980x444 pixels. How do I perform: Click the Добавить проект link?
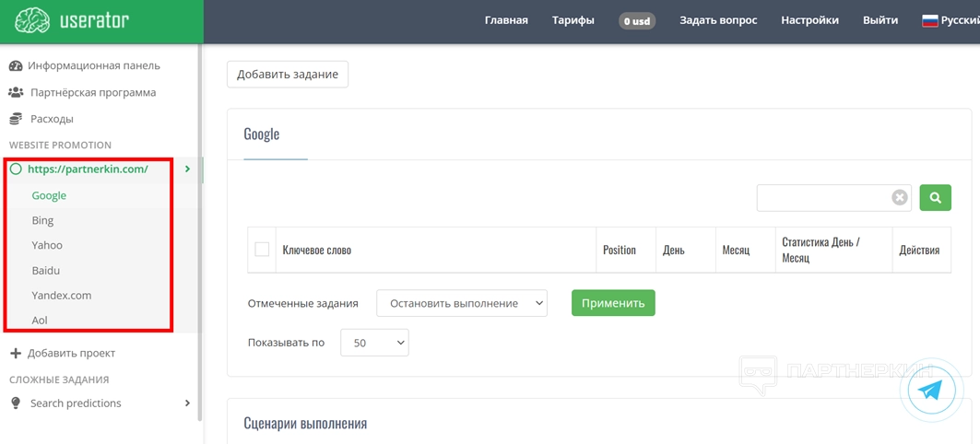tap(71, 354)
